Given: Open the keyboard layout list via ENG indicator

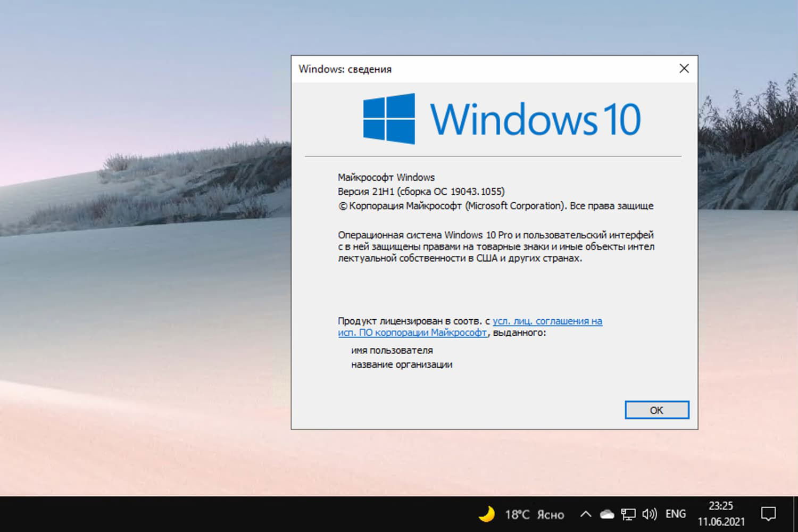Looking at the screenshot, I should (675, 514).
